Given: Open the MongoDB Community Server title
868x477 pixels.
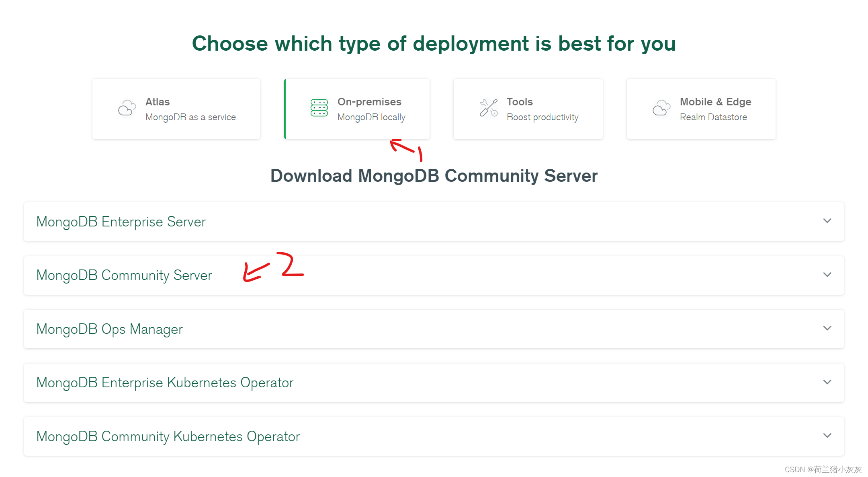Looking at the screenshot, I should pos(124,276).
